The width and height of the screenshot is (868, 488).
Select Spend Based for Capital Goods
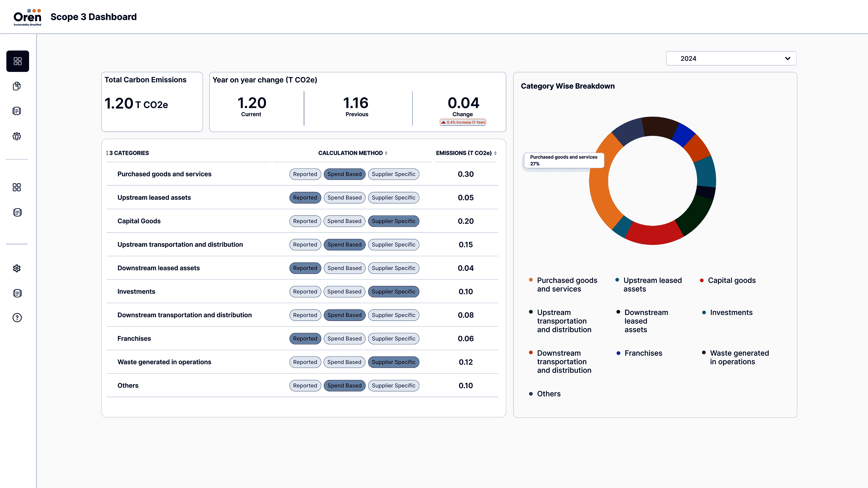344,221
